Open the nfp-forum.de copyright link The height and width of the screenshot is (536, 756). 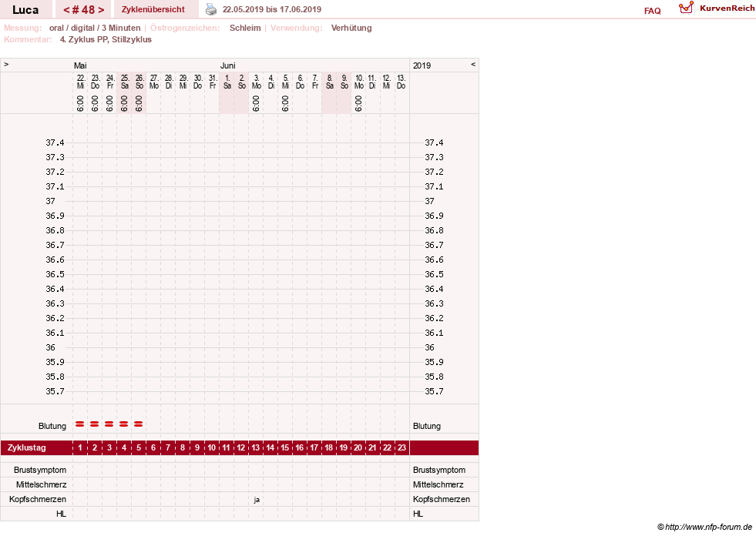(704, 527)
